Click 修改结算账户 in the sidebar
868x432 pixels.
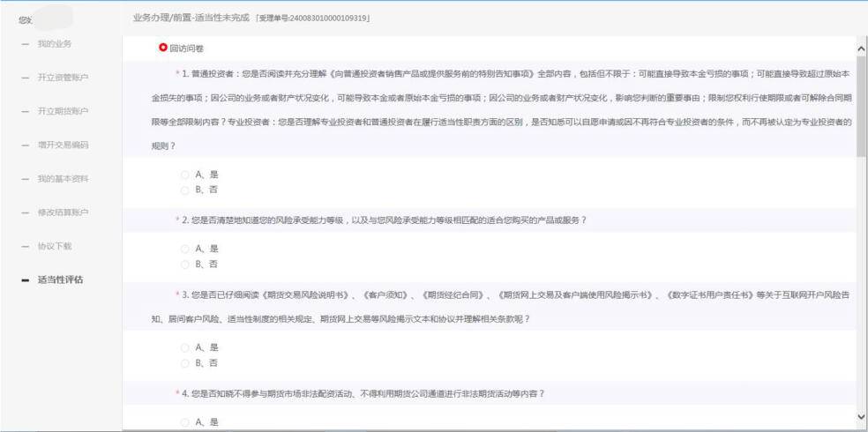coord(62,212)
